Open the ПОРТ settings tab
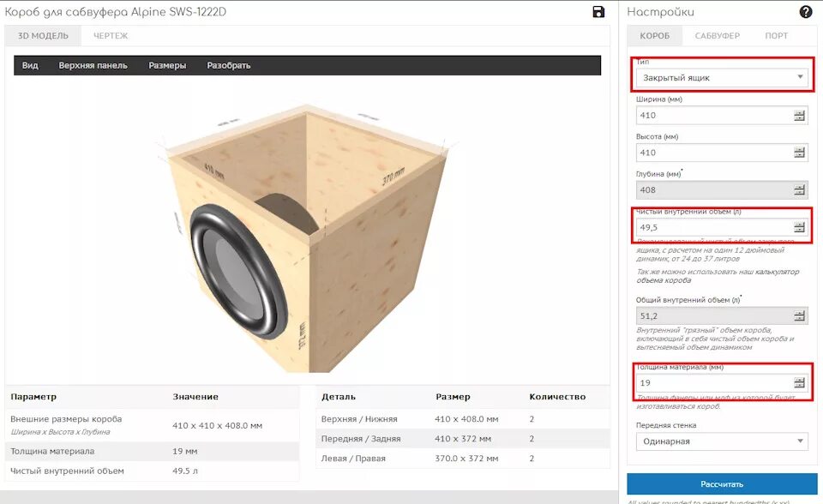The image size is (823, 504). pos(777,36)
